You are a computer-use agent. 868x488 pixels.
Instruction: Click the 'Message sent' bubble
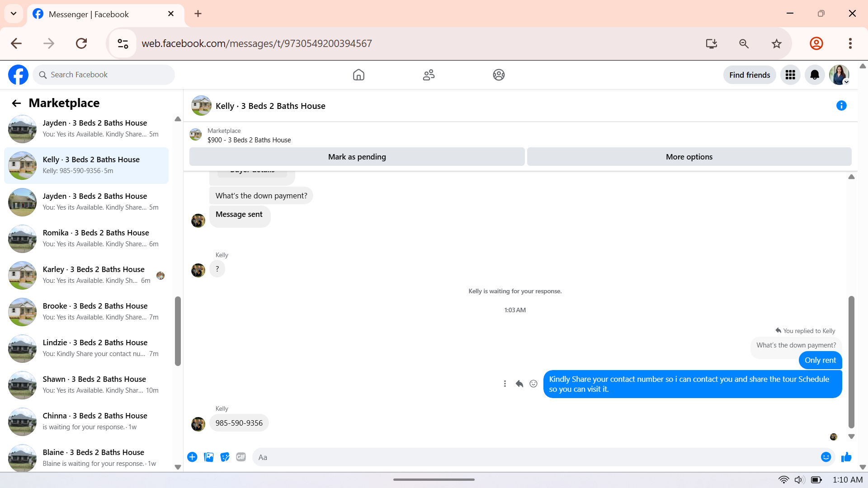click(x=240, y=216)
